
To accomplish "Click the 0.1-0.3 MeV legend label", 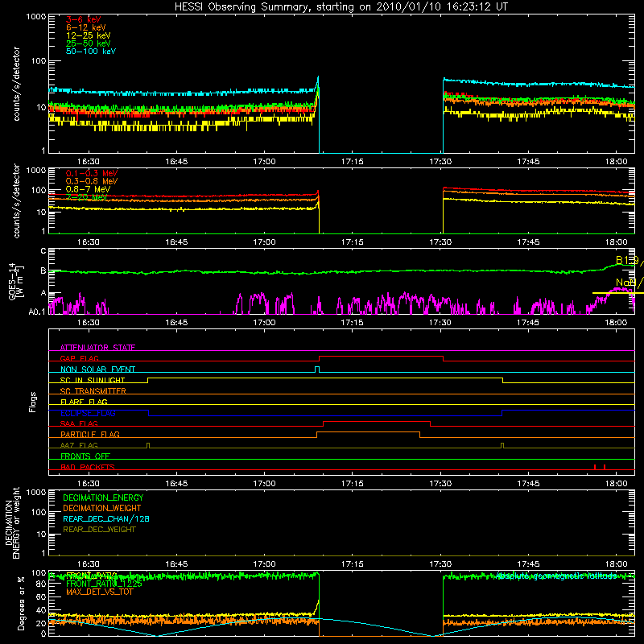I will tap(92, 173).
